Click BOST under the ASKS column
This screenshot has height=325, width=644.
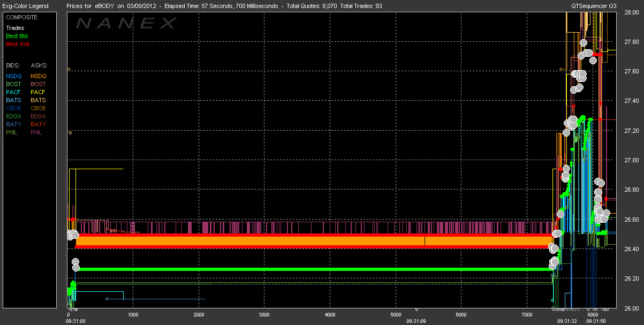(39, 84)
